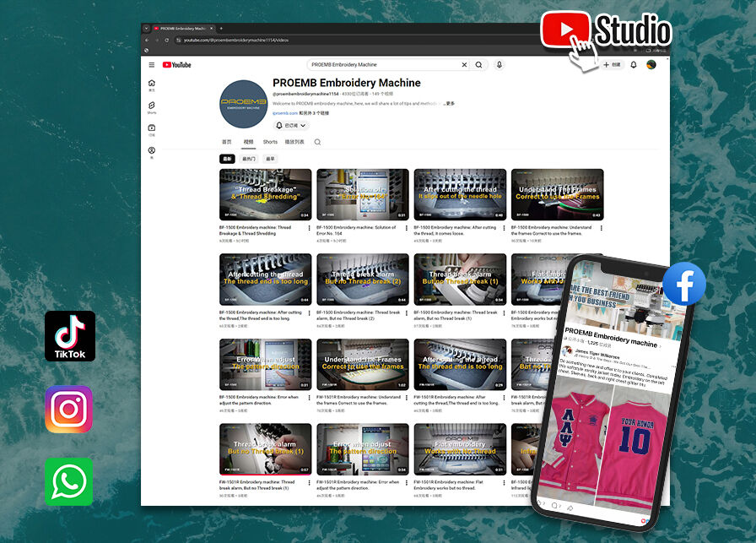This screenshot has height=543, width=756.
Task: Click the create button in header
Action: [612, 65]
